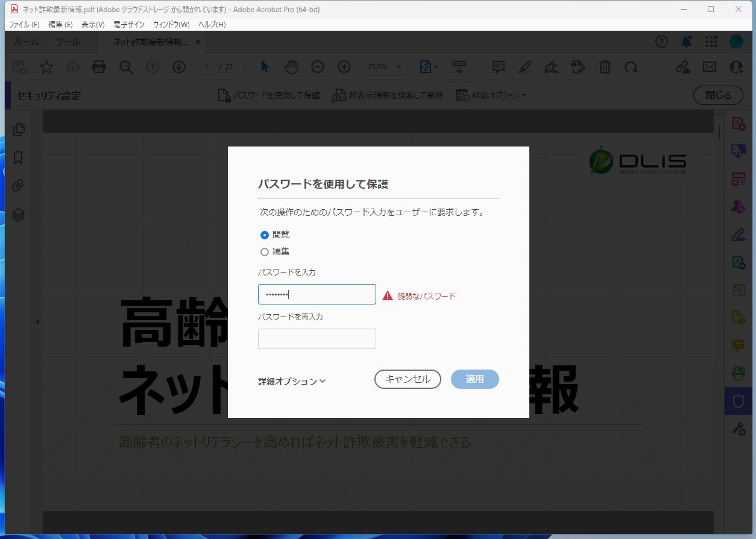Open the bookmarks panel icon
This screenshot has width=756, height=539.
19,158
